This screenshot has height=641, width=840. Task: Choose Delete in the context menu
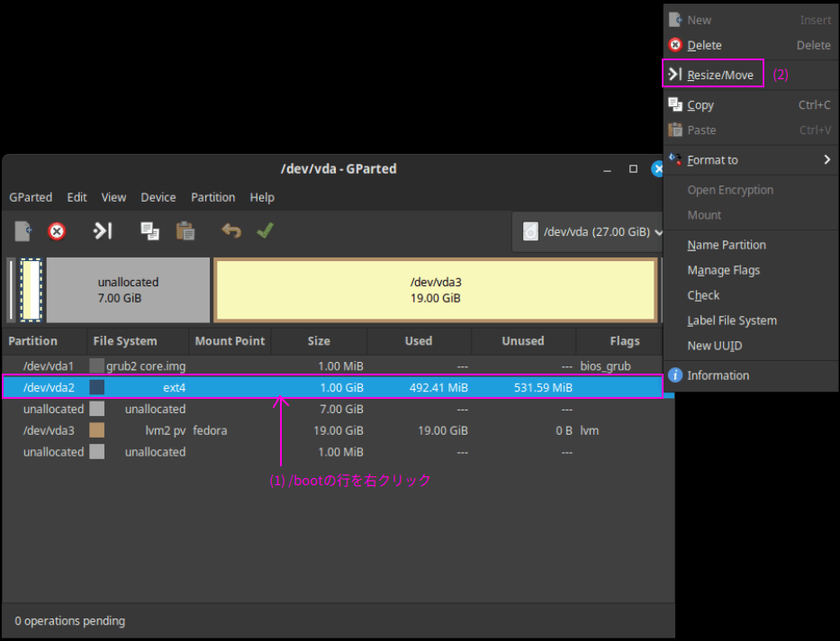(751, 45)
